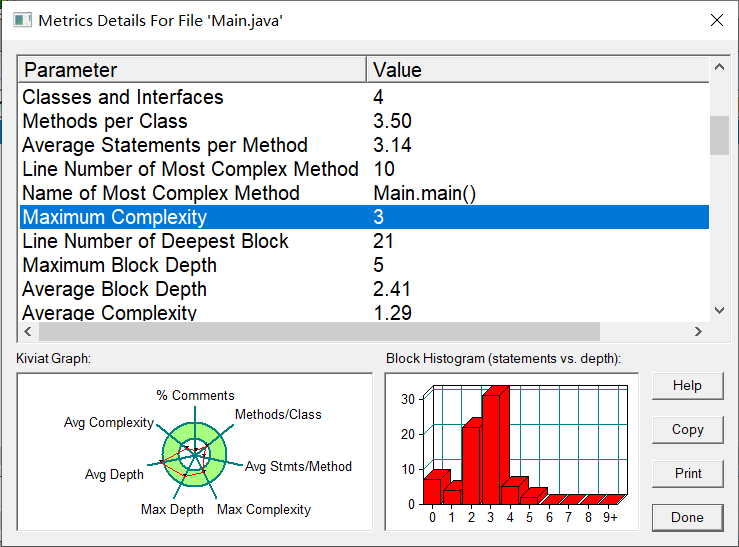Click the Print button
Image resolution: width=739 pixels, height=547 pixels.
pyautogui.click(x=688, y=474)
